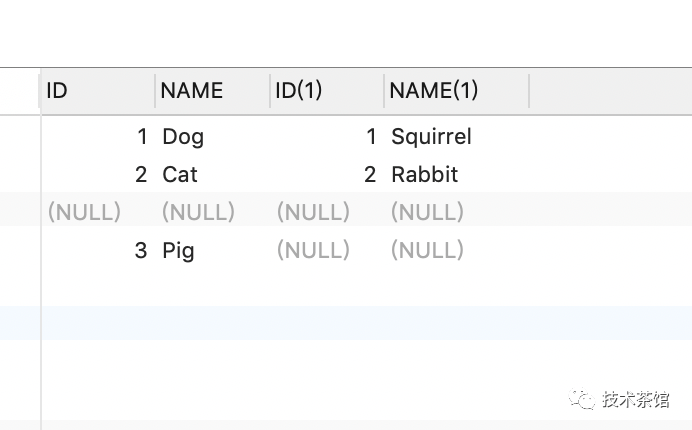692x430 pixels.
Task: Select the Cat name cell
Action: [180, 175]
